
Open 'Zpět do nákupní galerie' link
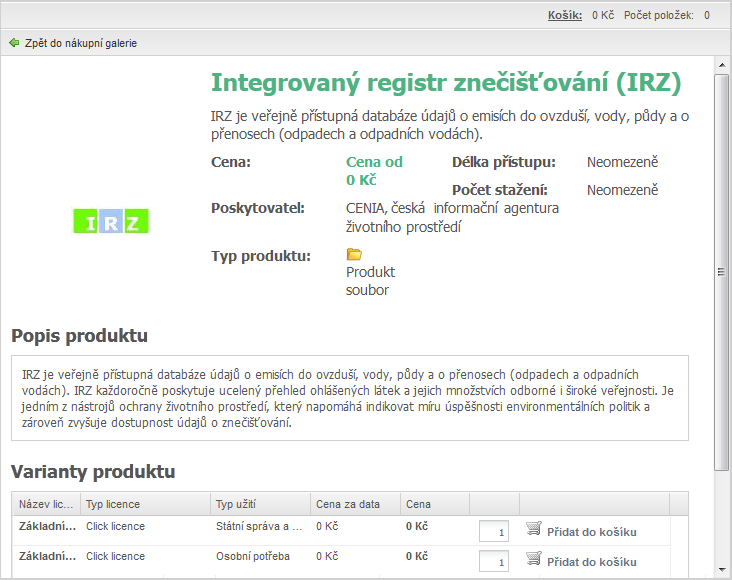click(x=81, y=43)
